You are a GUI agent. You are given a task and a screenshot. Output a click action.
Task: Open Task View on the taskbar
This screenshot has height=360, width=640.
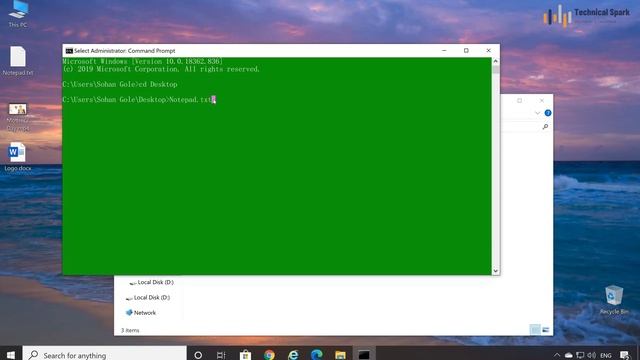221,355
